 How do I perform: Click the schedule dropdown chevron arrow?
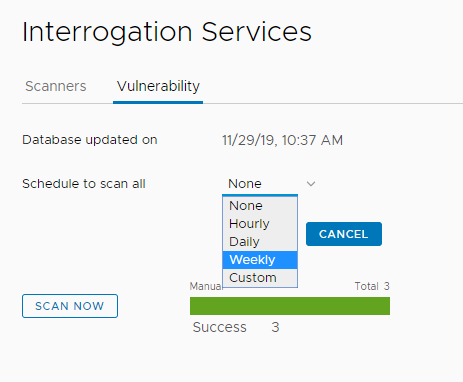coord(311,184)
